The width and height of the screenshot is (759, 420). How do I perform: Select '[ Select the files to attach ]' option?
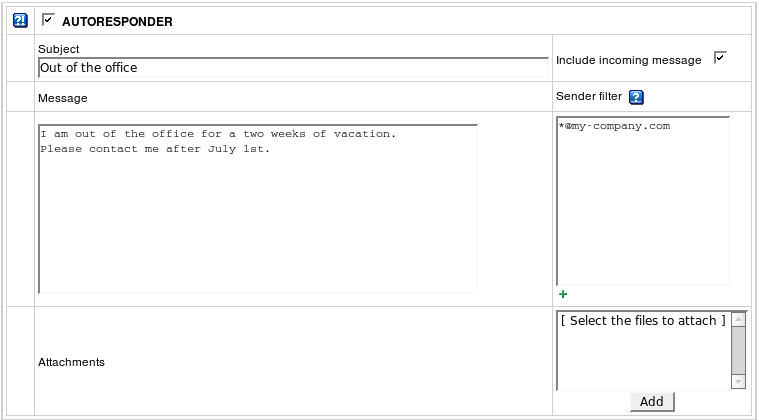pos(642,321)
